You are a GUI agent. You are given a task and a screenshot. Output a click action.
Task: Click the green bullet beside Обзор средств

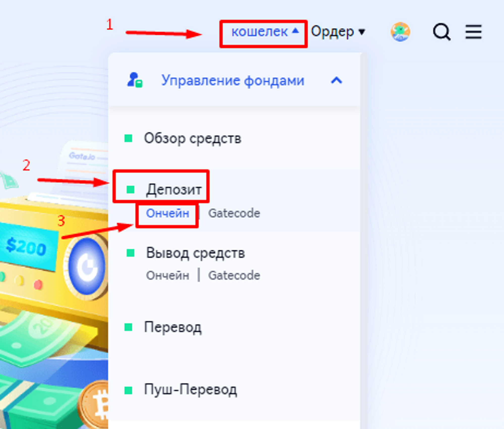click(x=129, y=138)
